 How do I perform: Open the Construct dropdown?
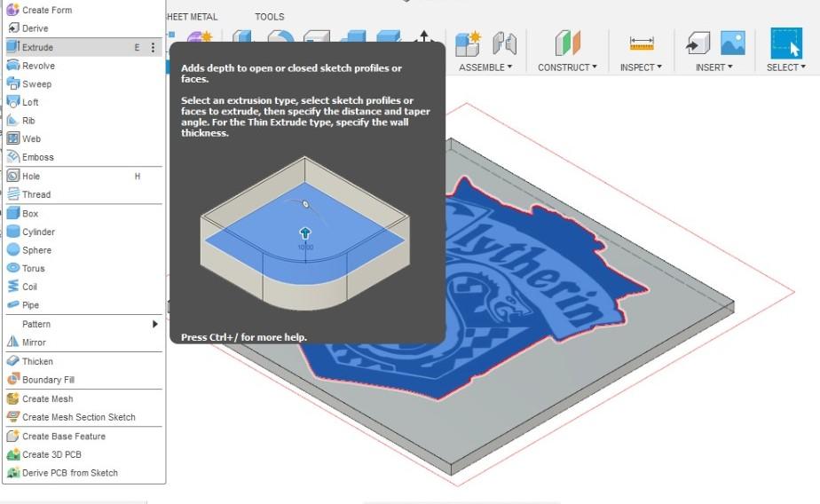click(x=567, y=67)
